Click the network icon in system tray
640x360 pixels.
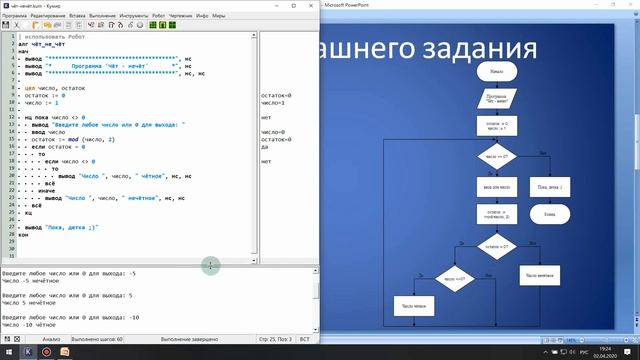pyautogui.click(x=563, y=352)
